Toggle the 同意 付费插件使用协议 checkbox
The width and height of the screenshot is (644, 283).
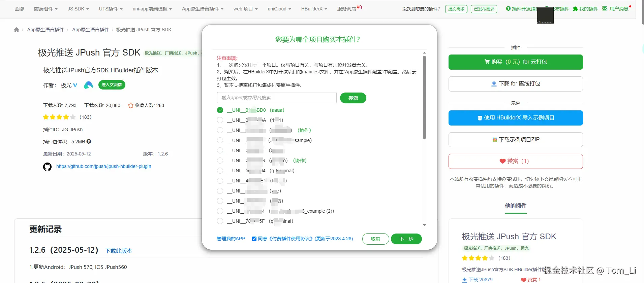pos(254,239)
